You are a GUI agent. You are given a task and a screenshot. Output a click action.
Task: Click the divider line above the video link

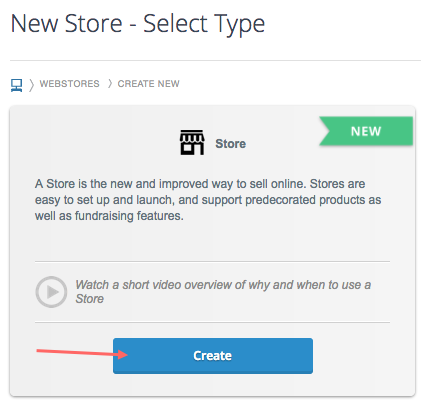click(212, 262)
